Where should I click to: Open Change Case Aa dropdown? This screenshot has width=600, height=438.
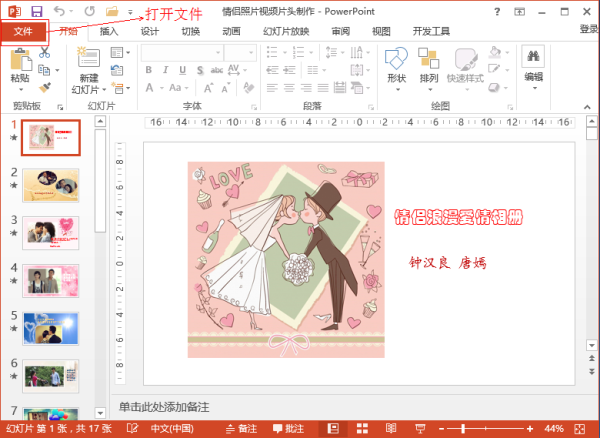pos(179,88)
